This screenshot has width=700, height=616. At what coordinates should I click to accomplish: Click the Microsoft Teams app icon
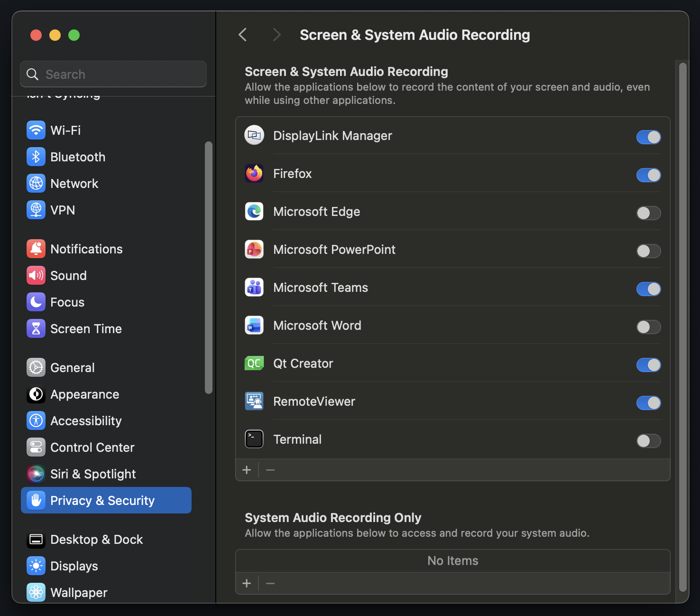click(254, 287)
